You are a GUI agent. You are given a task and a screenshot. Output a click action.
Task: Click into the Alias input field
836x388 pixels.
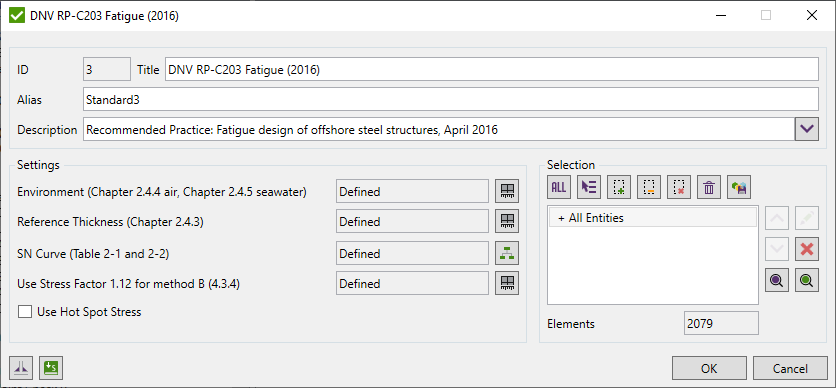pos(451,100)
